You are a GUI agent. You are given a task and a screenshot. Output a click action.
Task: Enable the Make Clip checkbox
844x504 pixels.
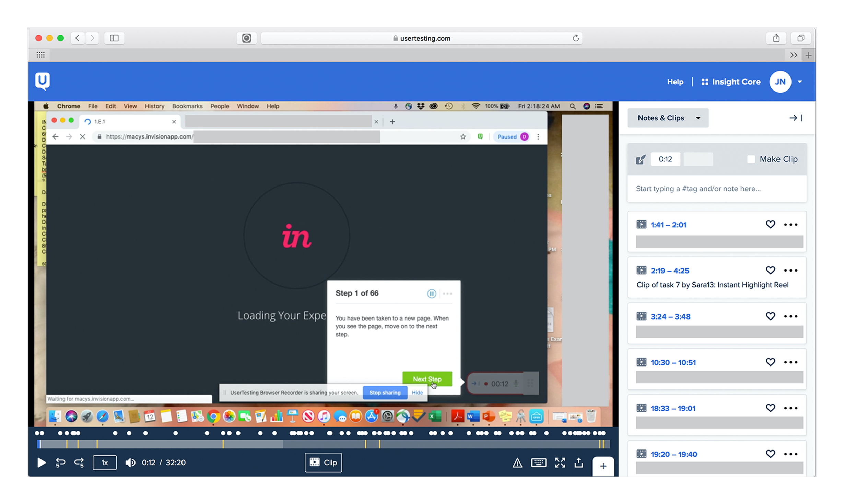coord(751,159)
